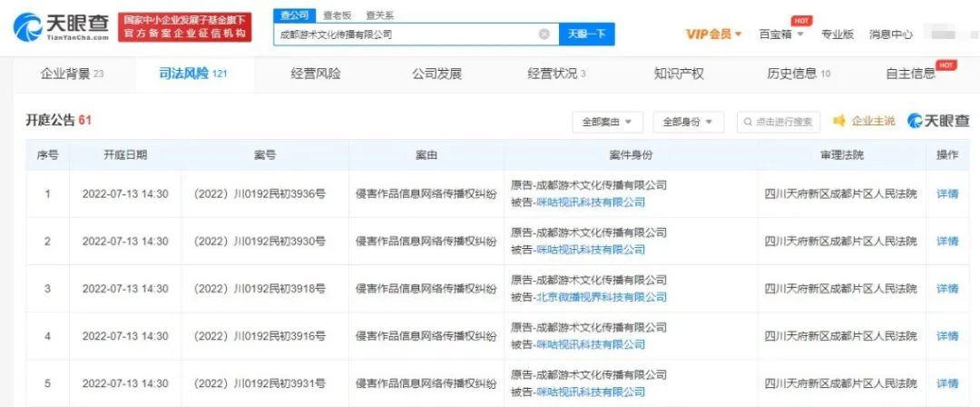
Task: Switch to the 查关系 search tab
Action: click(379, 15)
